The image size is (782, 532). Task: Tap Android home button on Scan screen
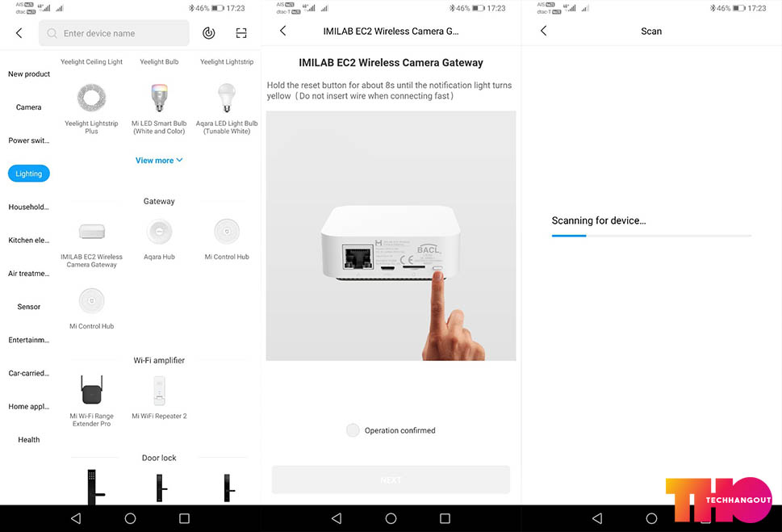tap(651, 518)
